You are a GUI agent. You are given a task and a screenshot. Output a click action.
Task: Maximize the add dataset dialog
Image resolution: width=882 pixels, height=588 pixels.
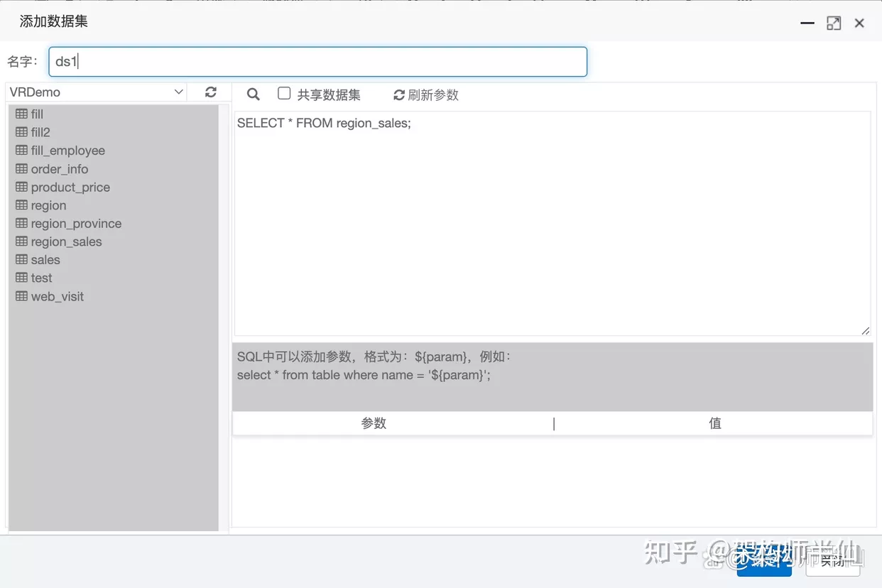coord(834,23)
